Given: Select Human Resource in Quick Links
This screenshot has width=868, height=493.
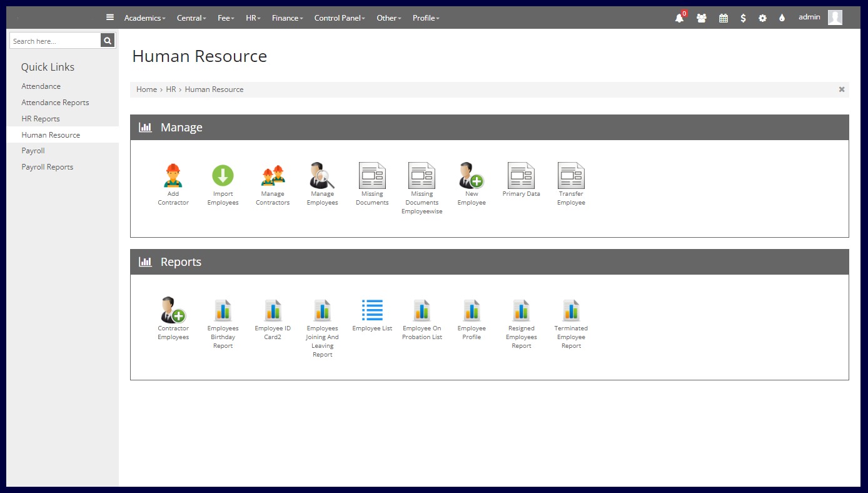Looking at the screenshot, I should click(51, 135).
